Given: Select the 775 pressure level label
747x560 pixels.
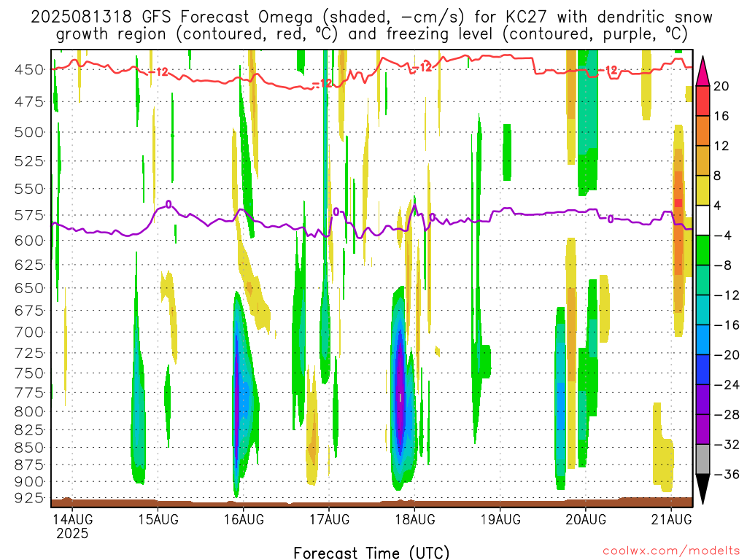Looking at the screenshot, I should tap(29, 392).
